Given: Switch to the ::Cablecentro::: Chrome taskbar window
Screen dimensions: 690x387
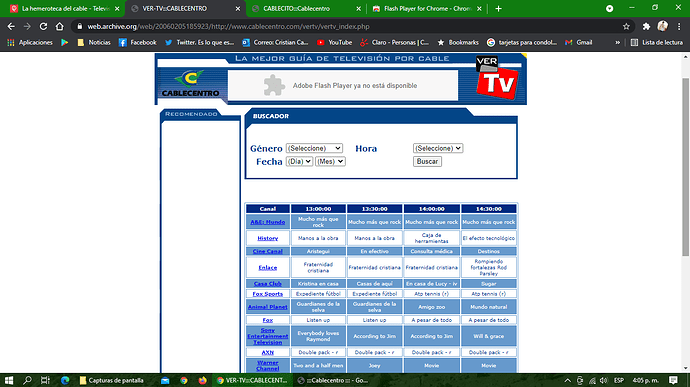Looking at the screenshot, I should [x=333, y=380].
